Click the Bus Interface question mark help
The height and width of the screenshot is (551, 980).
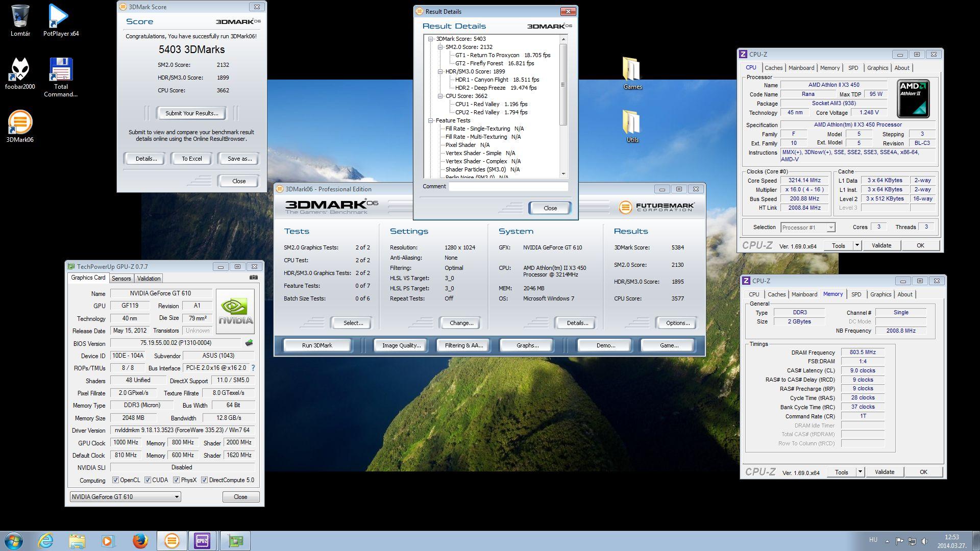pos(253,368)
